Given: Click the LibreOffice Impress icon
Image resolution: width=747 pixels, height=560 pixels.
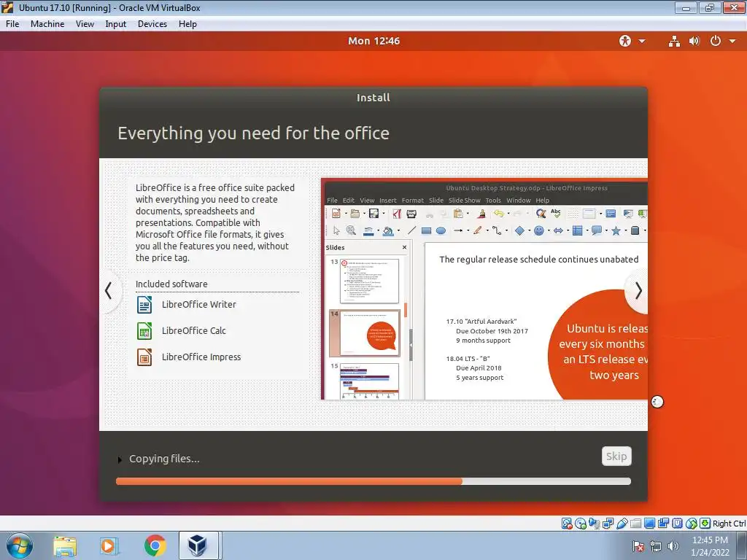Looking at the screenshot, I should click(144, 357).
